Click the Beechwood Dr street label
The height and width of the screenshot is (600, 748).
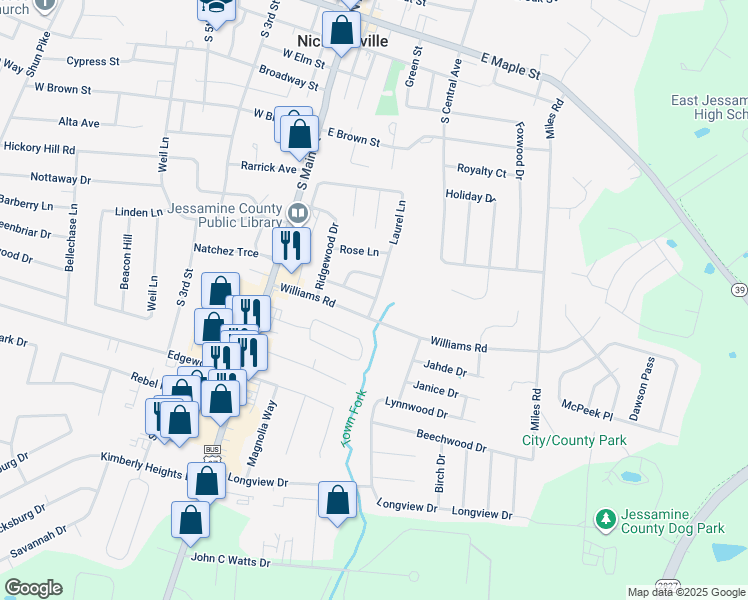451,441
